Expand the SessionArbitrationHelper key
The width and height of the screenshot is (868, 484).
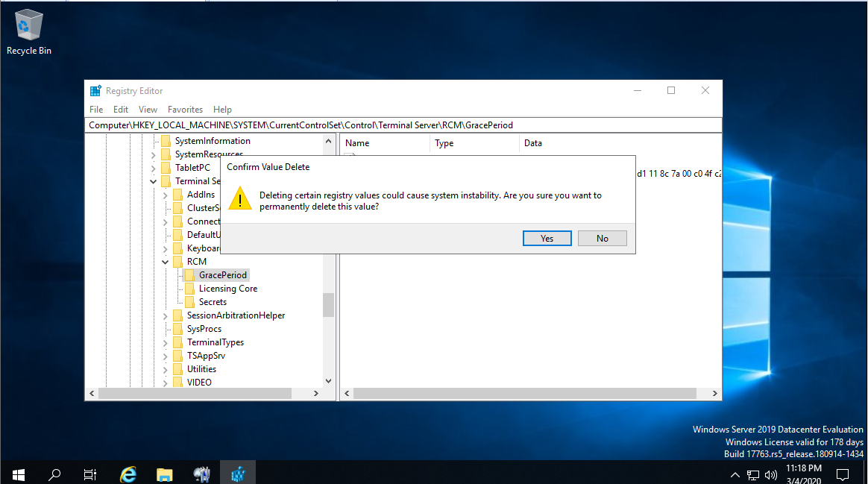pyautogui.click(x=165, y=315)
